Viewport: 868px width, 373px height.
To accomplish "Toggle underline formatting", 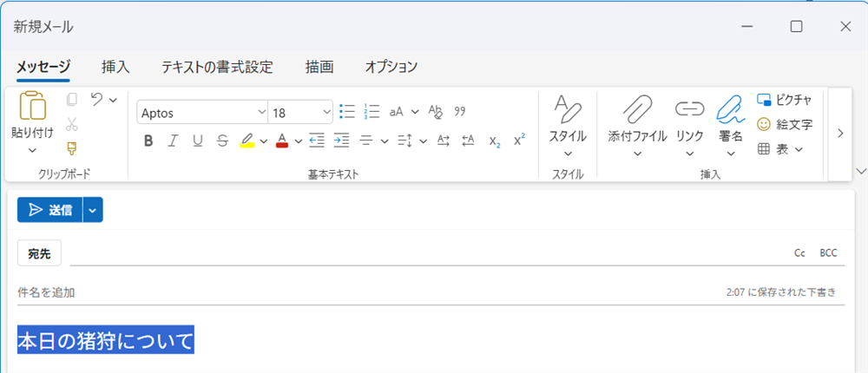I will tap(198, 141).
